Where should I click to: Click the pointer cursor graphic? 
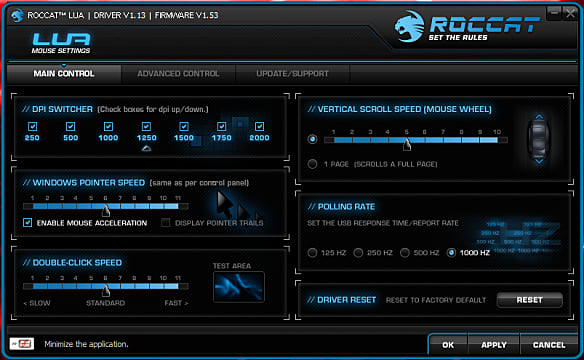[x=225, y=205]
